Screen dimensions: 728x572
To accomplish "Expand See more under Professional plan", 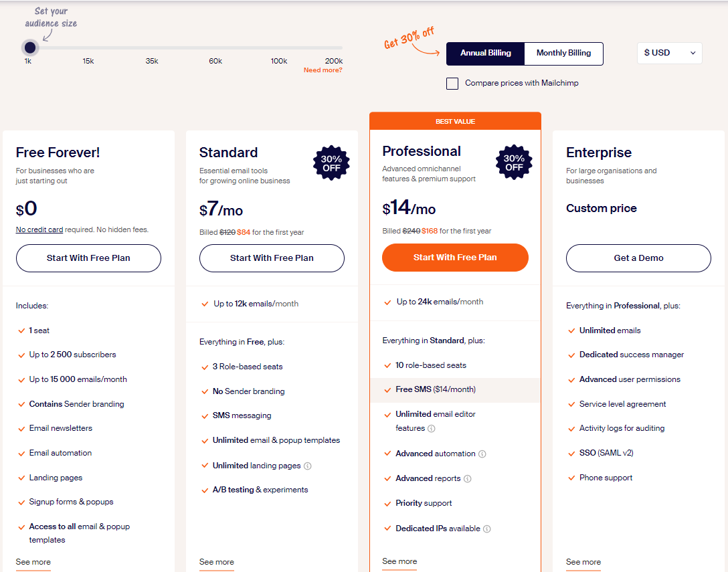I will pos(399,561).
